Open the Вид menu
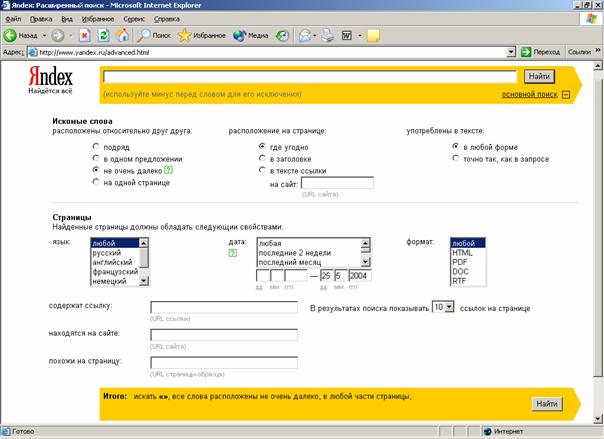Screen dimensions: 604x439 pos(67,19)
